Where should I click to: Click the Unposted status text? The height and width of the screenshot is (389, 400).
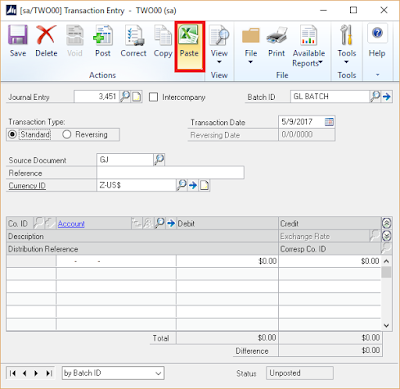285,373
